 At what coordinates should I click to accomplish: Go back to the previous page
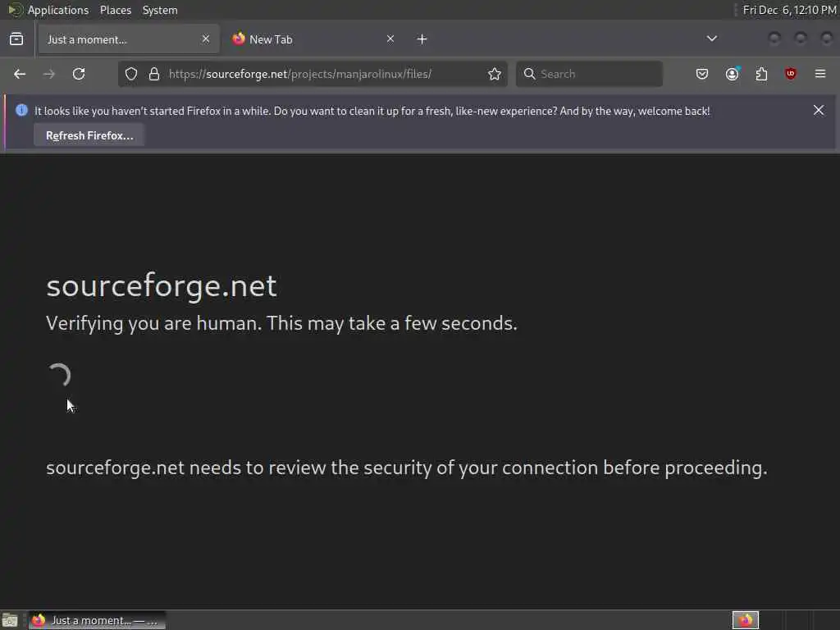[20, 74]
